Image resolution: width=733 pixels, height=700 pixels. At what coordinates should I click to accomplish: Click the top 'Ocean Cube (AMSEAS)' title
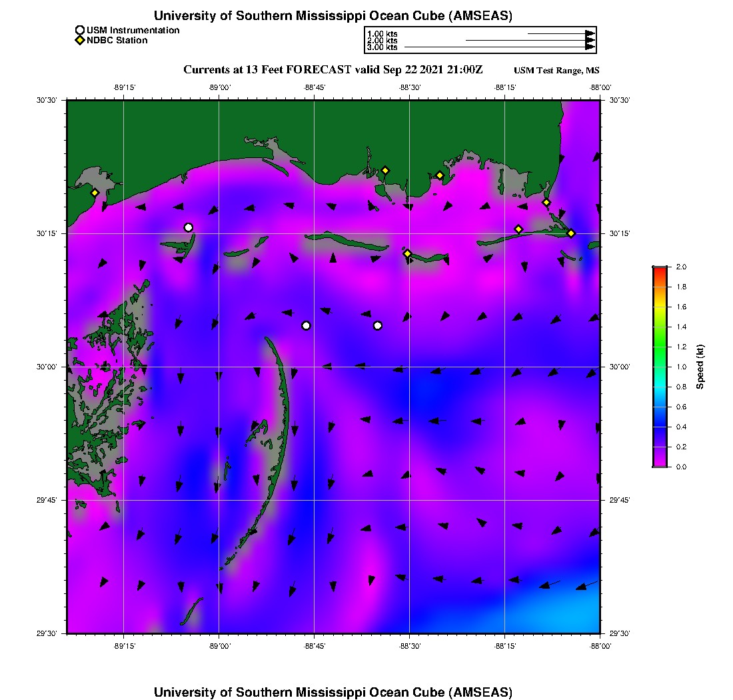(333, 15)
